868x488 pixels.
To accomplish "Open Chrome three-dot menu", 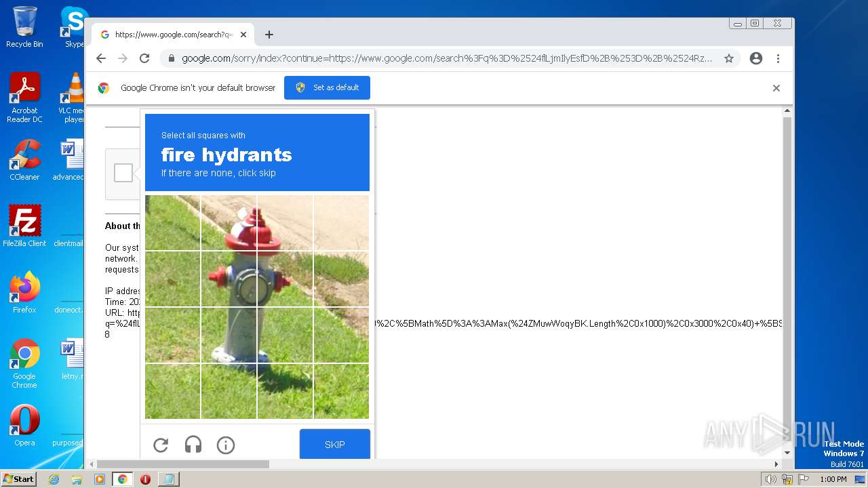I will tap(778, 58).
